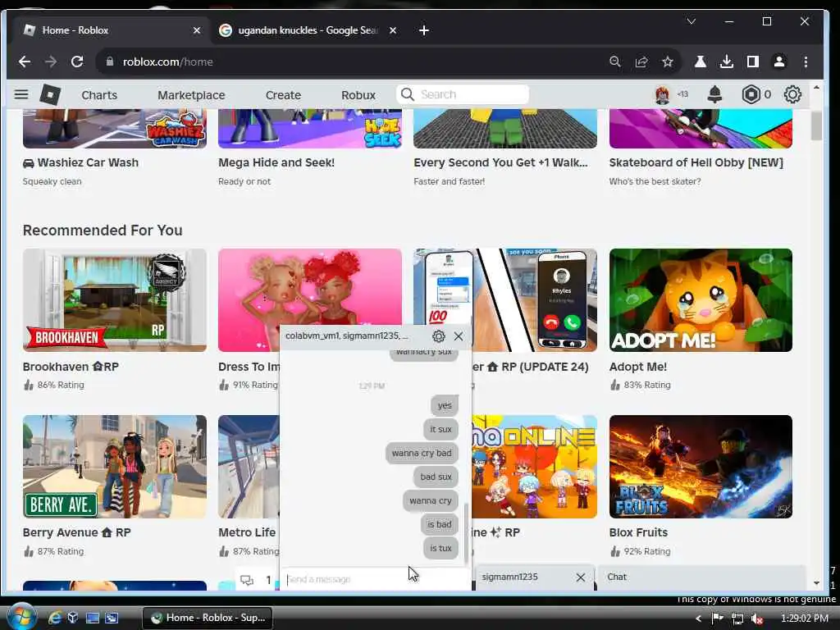840x630 pixels.
Task: Click the Metro Life game title
Action: [247, 532]
